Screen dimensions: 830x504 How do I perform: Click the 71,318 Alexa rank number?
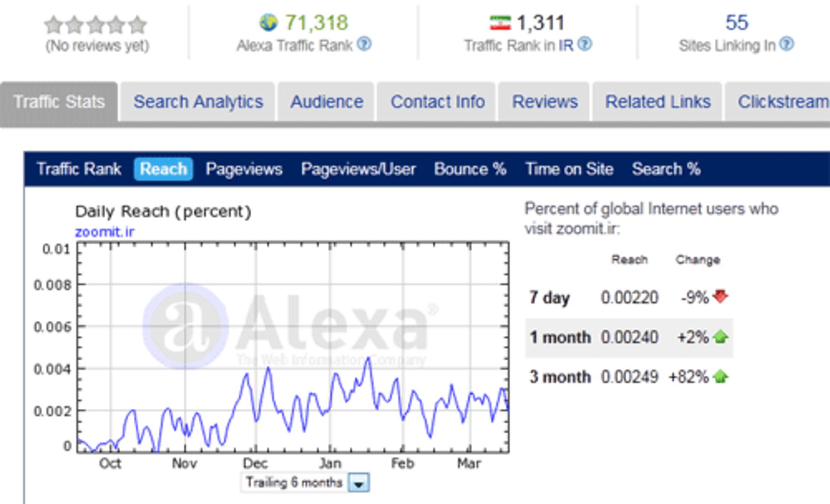(316, 22)
